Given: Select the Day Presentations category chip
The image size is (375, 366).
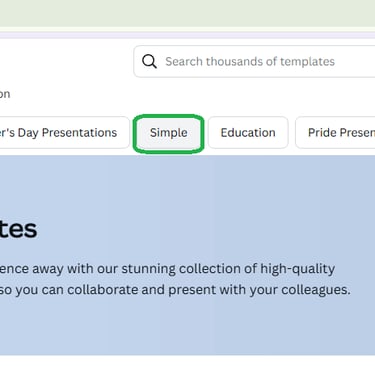Looking at the screenshot, I should click(x=65, y=133).
